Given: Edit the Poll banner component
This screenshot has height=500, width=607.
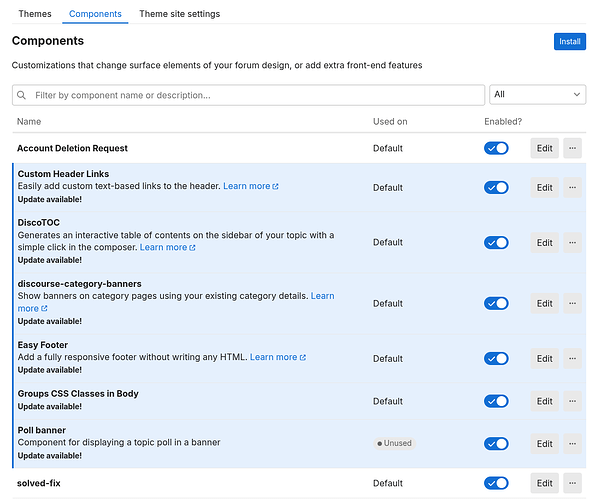Looking at the screenshot, I should [544, 444].
